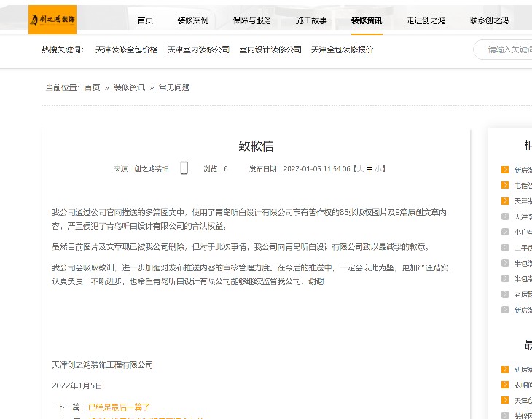Click the hot keyword 室内设计装修公司
Image resolution: width=532 pixels, height=419 pixels.
tap(270, 50)
